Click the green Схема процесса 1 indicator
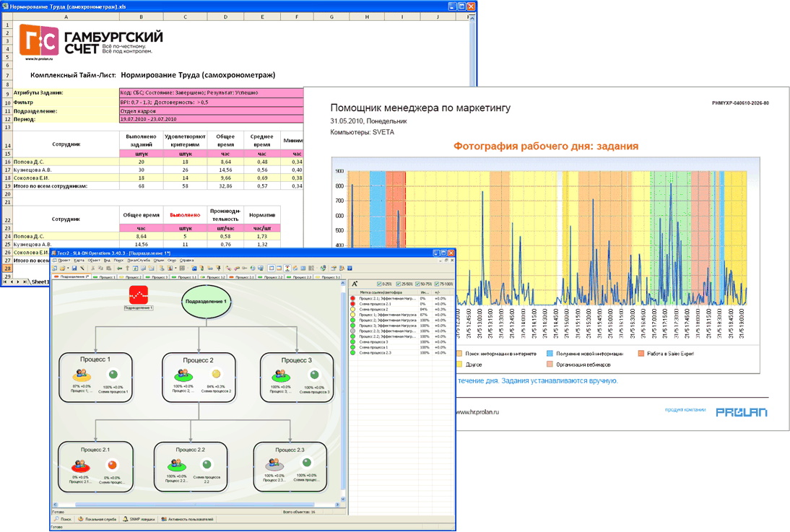The width and height of the screenshot is (790, 532). (x=113, y=375)
